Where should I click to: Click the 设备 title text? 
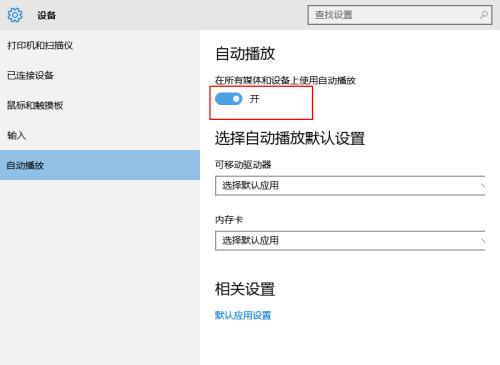click(46, 15)
